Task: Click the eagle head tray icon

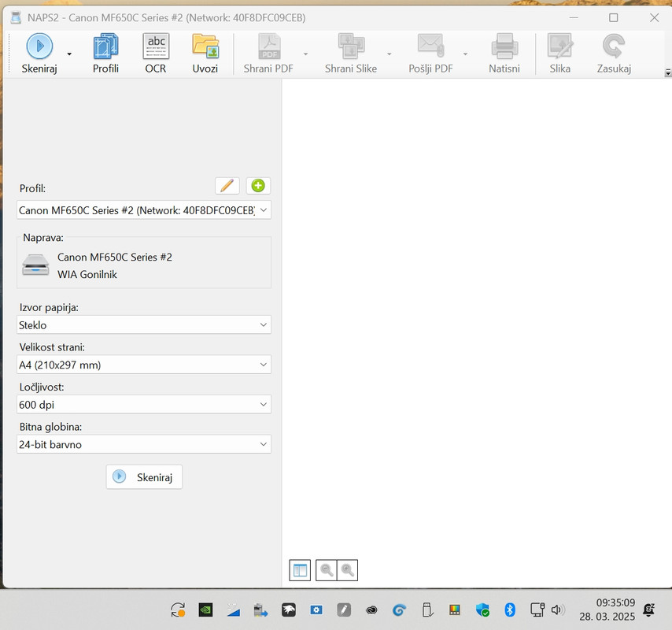Action: point(289,610)
